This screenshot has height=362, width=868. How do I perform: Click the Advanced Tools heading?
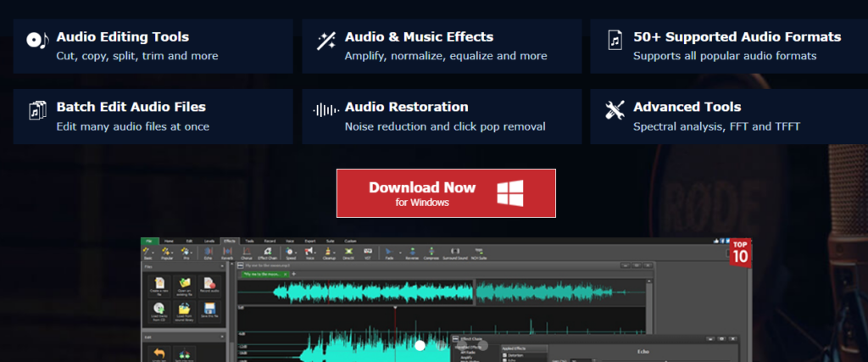click(x=687, y=107)
